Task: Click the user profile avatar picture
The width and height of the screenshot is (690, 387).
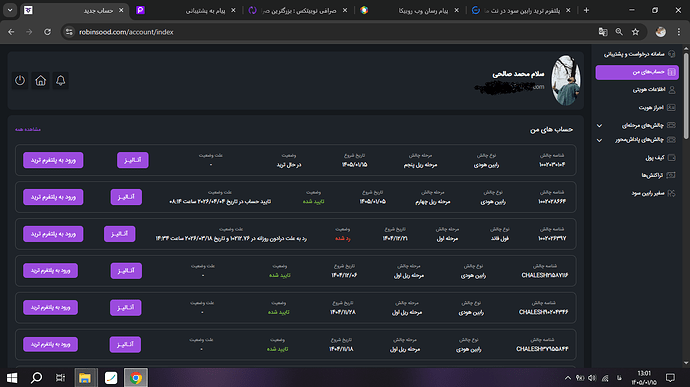Action: (566, 80)
